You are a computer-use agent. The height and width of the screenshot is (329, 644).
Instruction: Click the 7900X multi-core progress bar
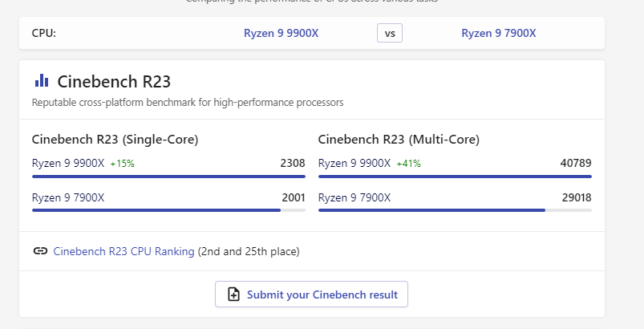tap(455, 210)
